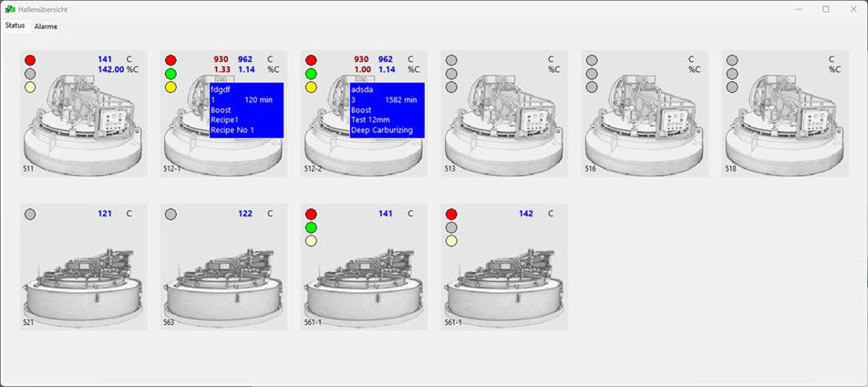The image size is (868, 387).
Task: Maximize the Hallenübersicht window
Action: [826, 9]
